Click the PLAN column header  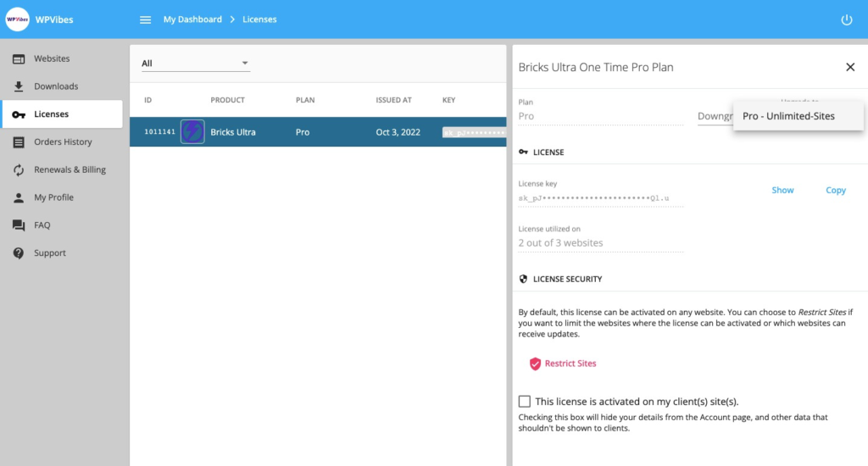click(x=305, y=100)
